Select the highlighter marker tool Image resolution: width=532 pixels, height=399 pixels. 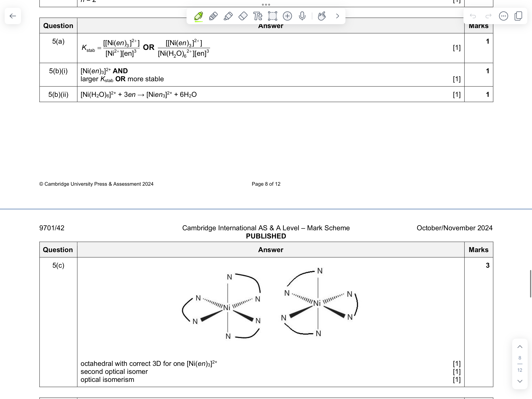[228, 16]
